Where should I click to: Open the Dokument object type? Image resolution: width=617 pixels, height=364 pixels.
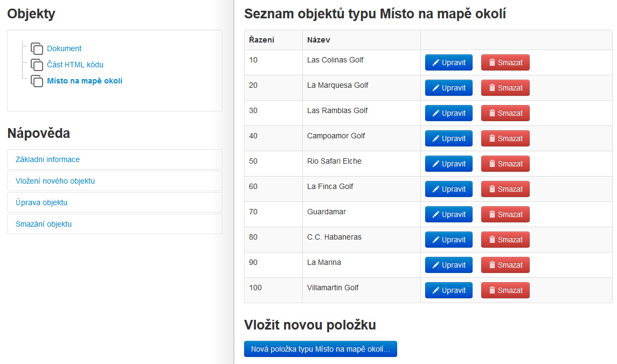point(64,48)
